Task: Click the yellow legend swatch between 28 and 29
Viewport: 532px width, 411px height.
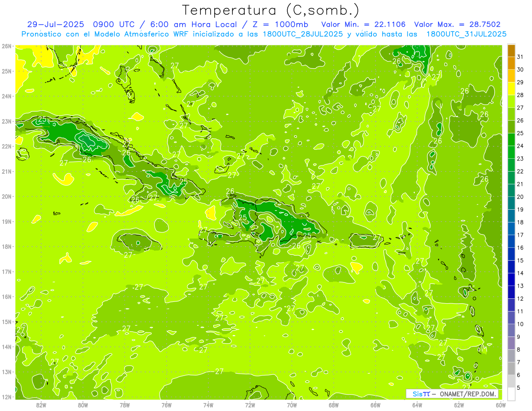Action: [511, 89]
